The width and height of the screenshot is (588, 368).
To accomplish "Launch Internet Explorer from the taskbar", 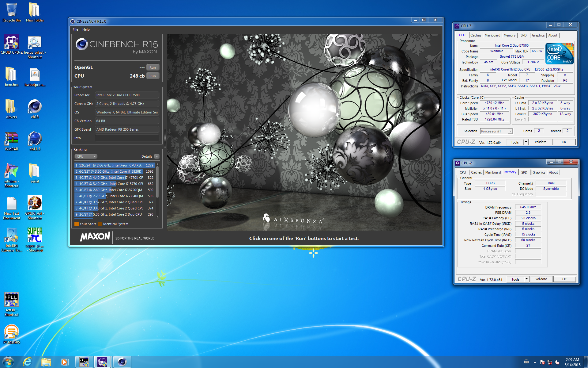I will coord(27,362).
